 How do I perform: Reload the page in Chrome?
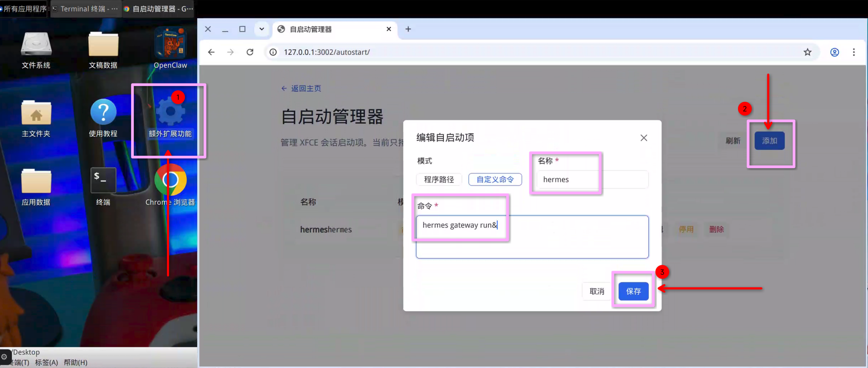250,52
